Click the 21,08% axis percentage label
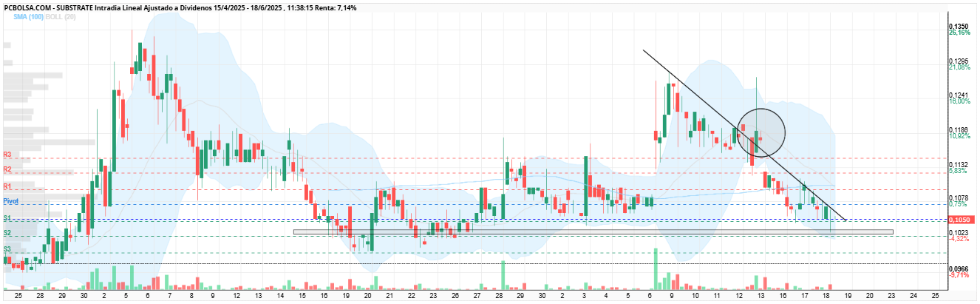This screenshot has height=304, width=980. tap(959, 67)
